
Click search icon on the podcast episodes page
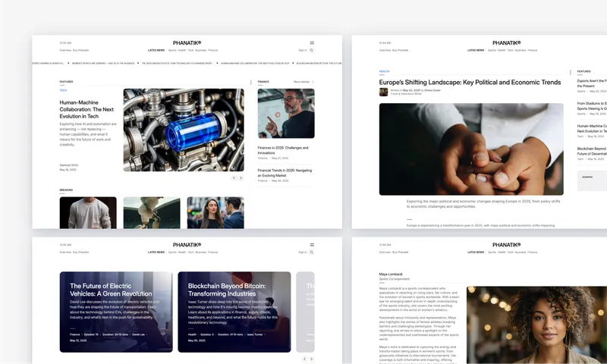click(312, 252)
